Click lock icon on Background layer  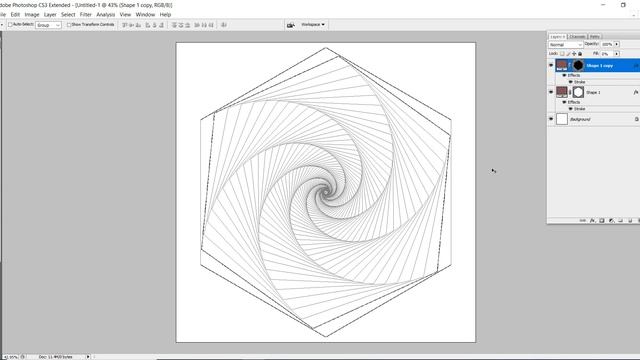tap(636, 119)
